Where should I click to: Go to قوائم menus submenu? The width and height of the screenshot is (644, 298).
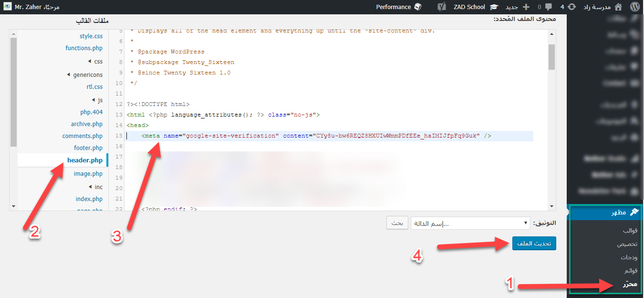[x=631, y=271]
